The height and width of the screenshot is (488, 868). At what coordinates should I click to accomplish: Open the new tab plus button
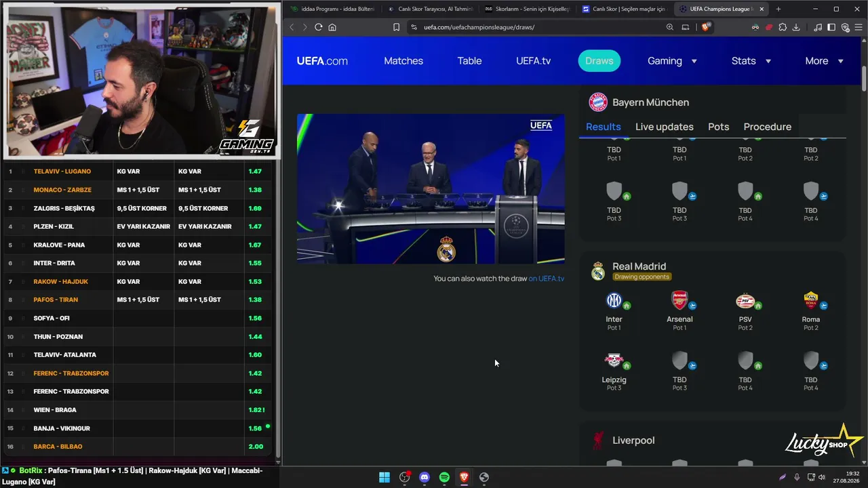point(778,9)
